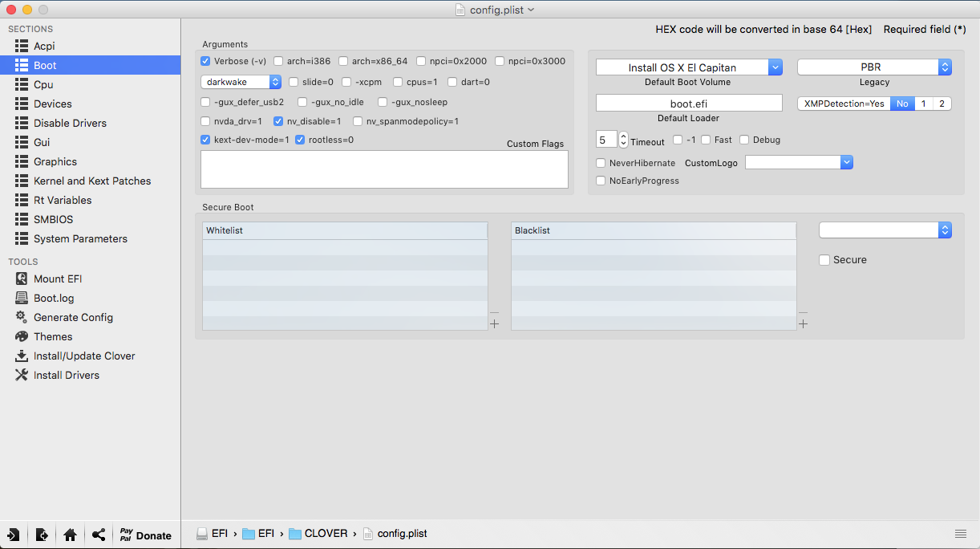Tick the -xcpm checkbox

(346, 82)
